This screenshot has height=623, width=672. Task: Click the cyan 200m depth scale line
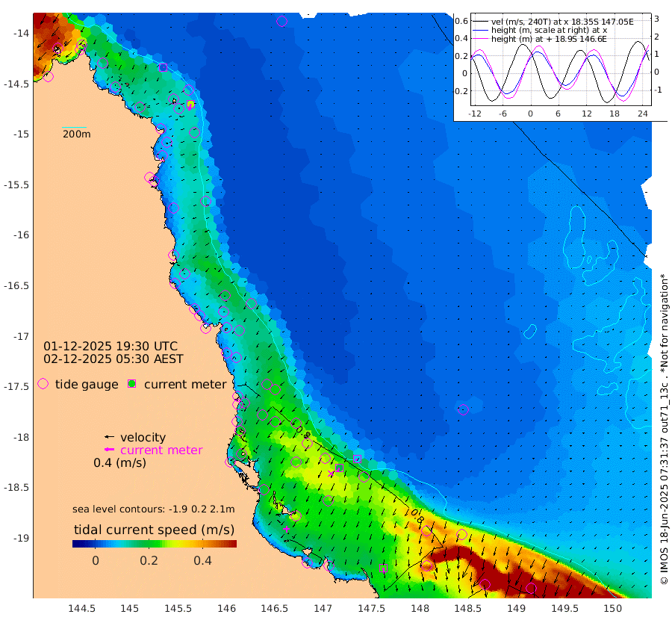[x=74, y=127]
